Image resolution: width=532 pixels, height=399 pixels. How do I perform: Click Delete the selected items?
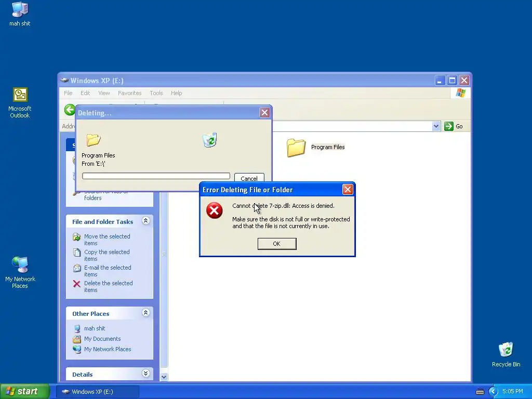click(x=108, y=286)
